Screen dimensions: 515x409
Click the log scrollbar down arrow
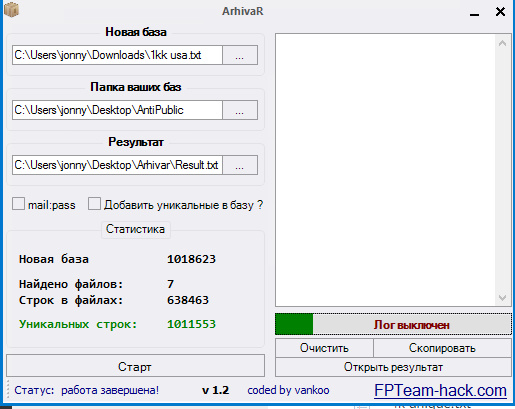pos(502,297)
